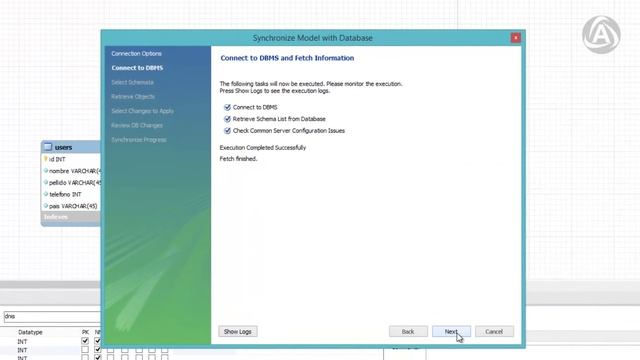Click the diamond icon next to nombre column
Viewport: 640px width, 360px height.
(46, 171)
